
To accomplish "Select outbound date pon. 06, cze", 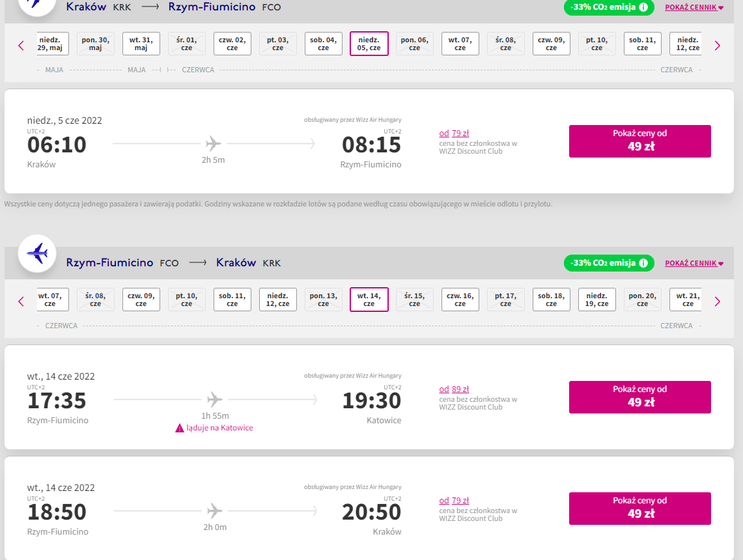I will [415, 44].
